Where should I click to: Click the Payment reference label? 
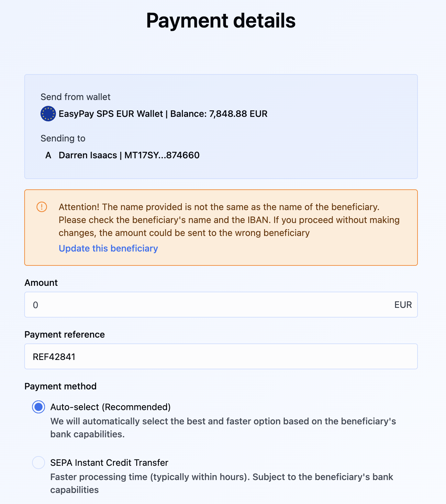coord(64,334)
